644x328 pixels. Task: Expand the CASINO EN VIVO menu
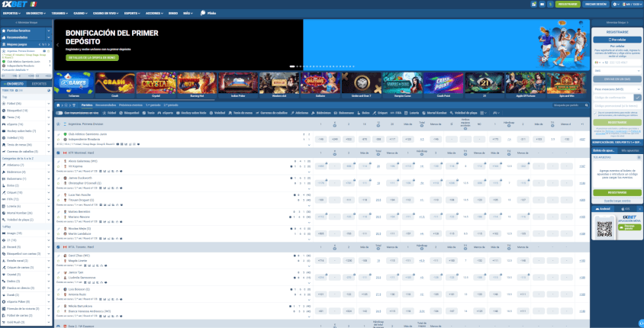(x=105, y=13)
